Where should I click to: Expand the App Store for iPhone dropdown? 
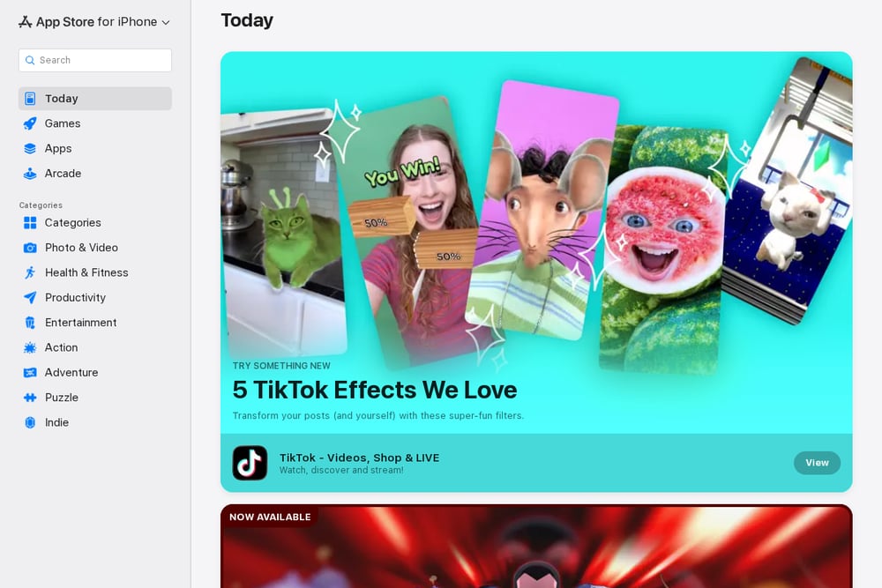coord(94,22)
